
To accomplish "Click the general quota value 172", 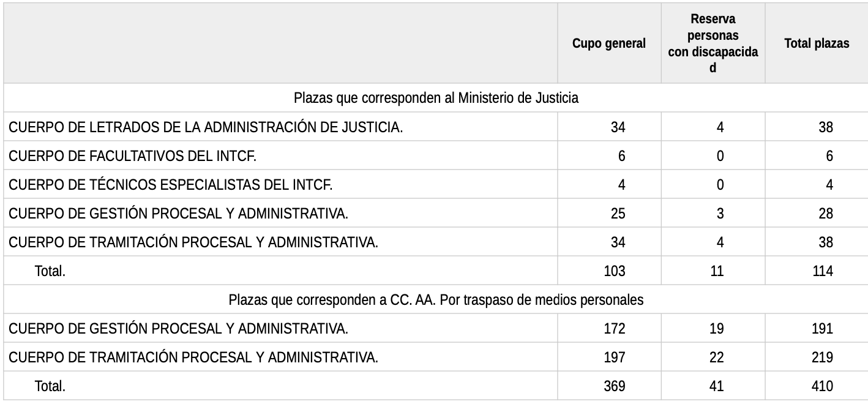I will (615, 329).
